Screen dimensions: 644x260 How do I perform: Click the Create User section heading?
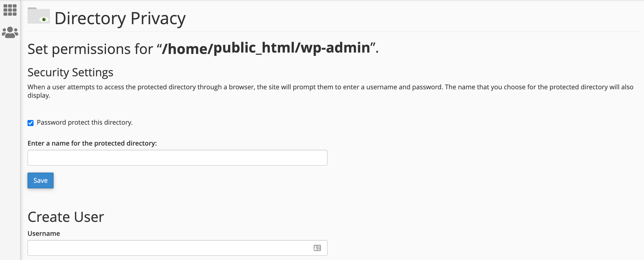point(66,217)
